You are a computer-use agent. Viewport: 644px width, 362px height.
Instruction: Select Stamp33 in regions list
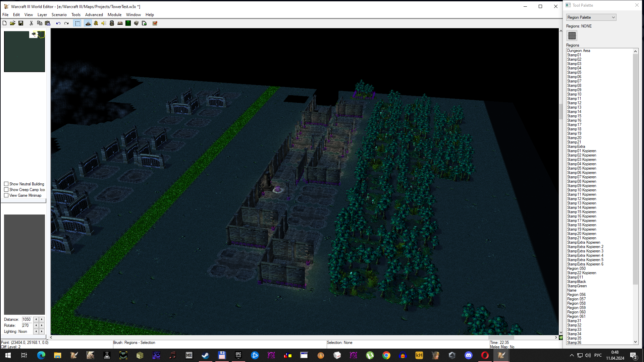pos(574,329)
